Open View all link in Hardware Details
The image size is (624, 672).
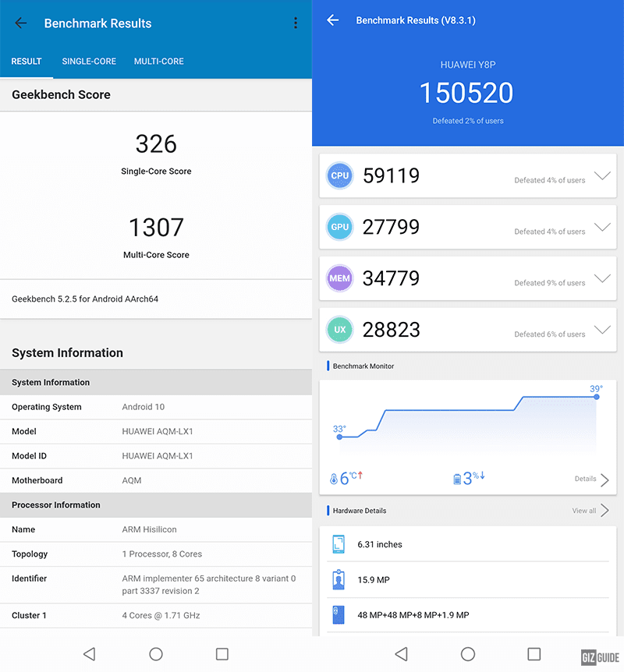[583, 511]
